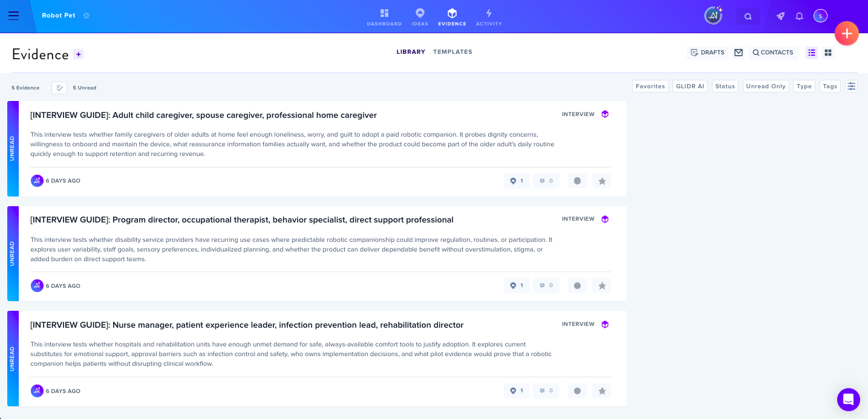Switch to the Templates tab
The width and height of the screenshot is (868, 419).
click(x=452, y=52)
